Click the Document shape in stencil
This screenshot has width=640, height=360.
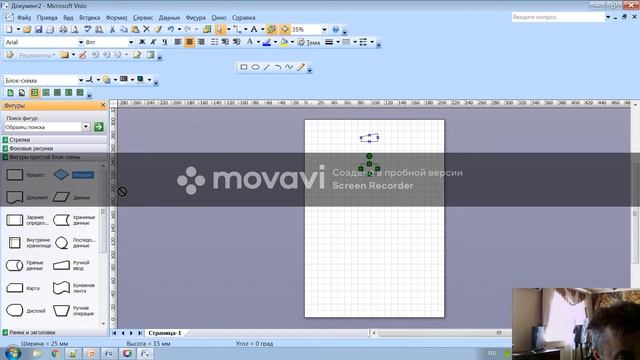(x=15, y=197)
